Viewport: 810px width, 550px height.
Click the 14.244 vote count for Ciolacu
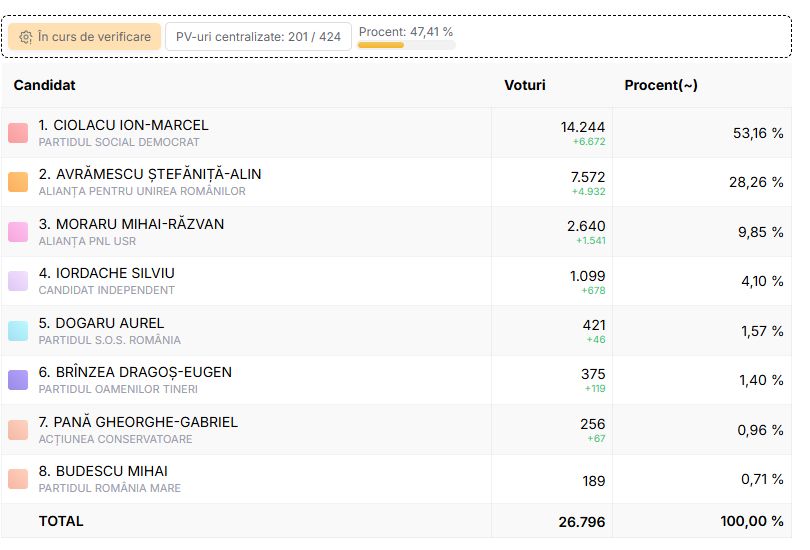[x=582, y=127]
